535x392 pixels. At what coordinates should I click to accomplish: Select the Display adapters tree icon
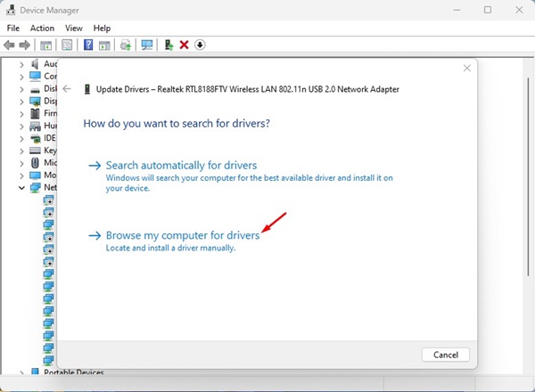click(35, 101)
